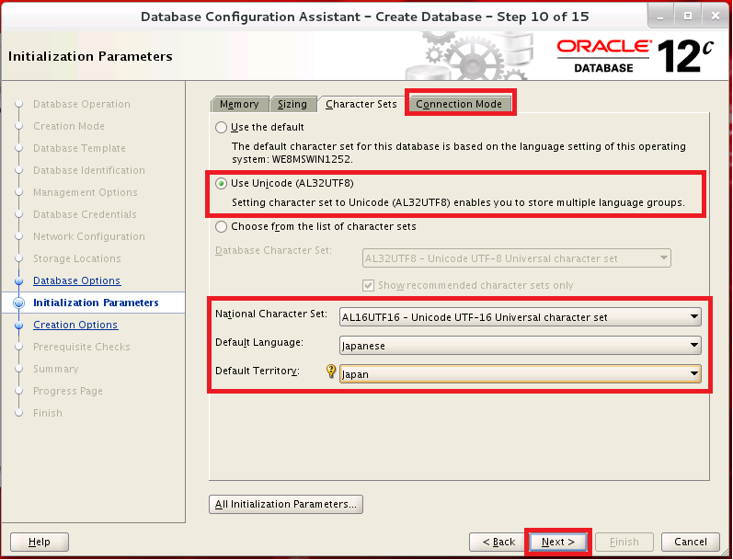Toggle Show recommended character sets only checkbox
This screenshot has height=560, width=733.
pyautogui.click(x=370, y=285)
